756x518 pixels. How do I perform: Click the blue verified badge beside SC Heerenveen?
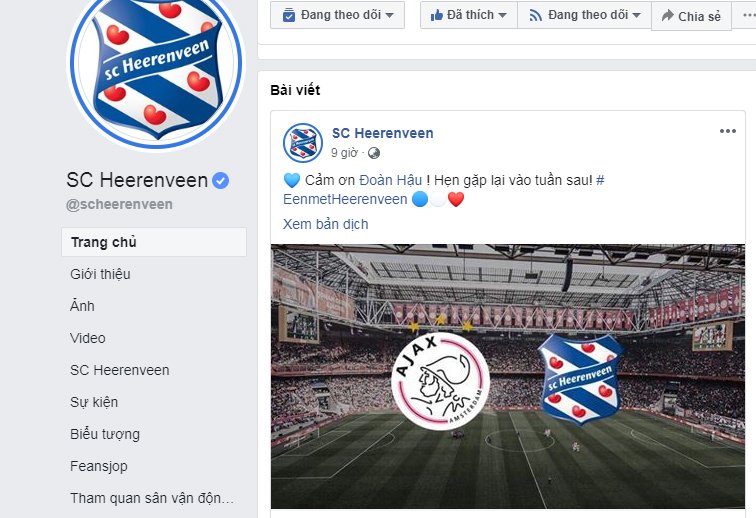(220, 181)
